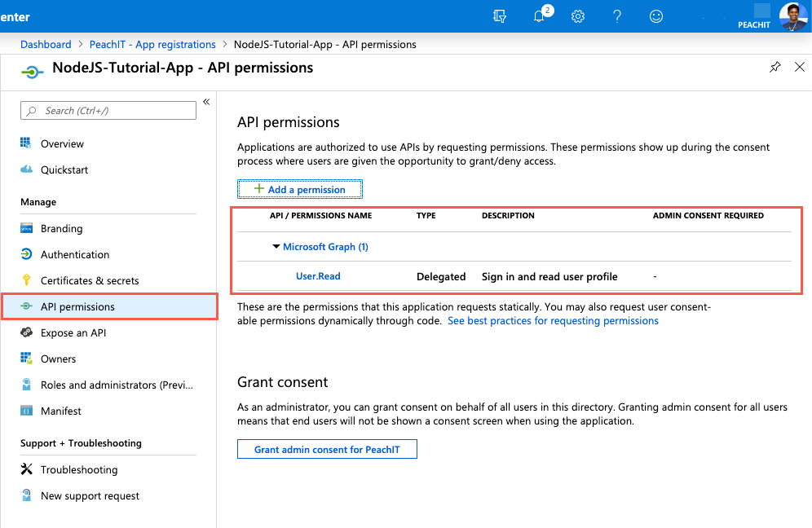This screenshot has width=812, height=528.
Task: Click Add a permission button
Action: (300, 190)
